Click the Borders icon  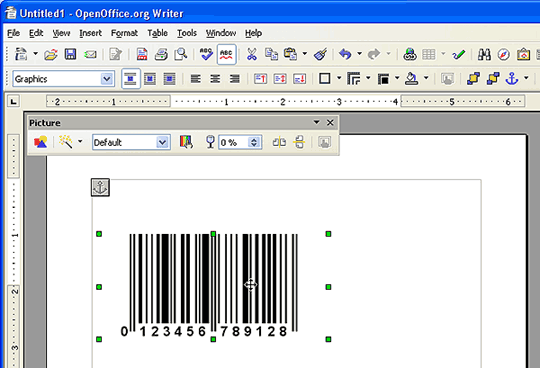(x=324, y=78)
